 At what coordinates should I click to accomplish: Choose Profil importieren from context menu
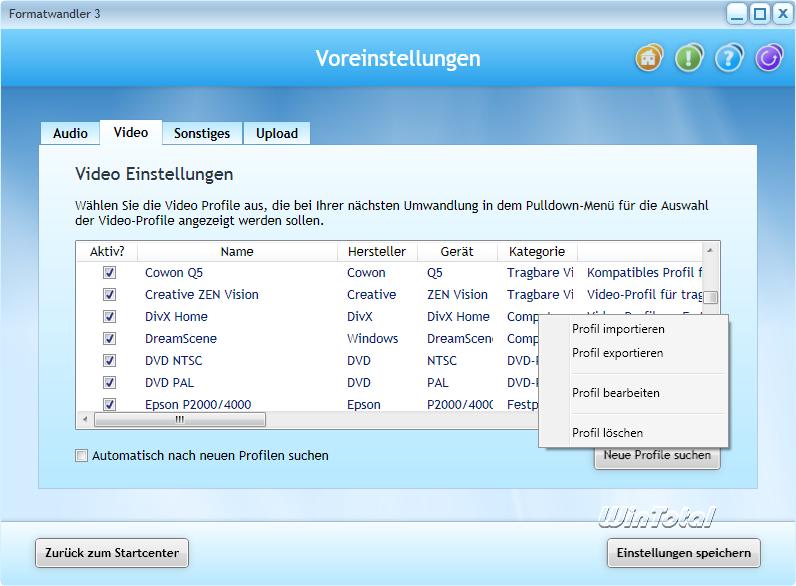pyautogui.click(x=618, y=329)
